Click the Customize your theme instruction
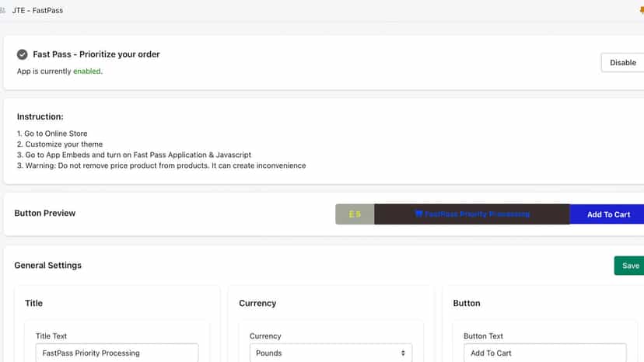 60,144
